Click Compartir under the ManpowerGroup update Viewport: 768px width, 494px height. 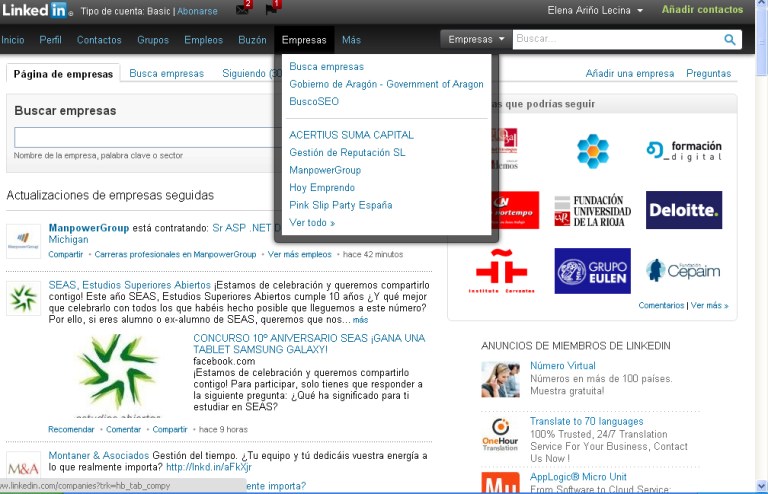[x=66, y=255]
